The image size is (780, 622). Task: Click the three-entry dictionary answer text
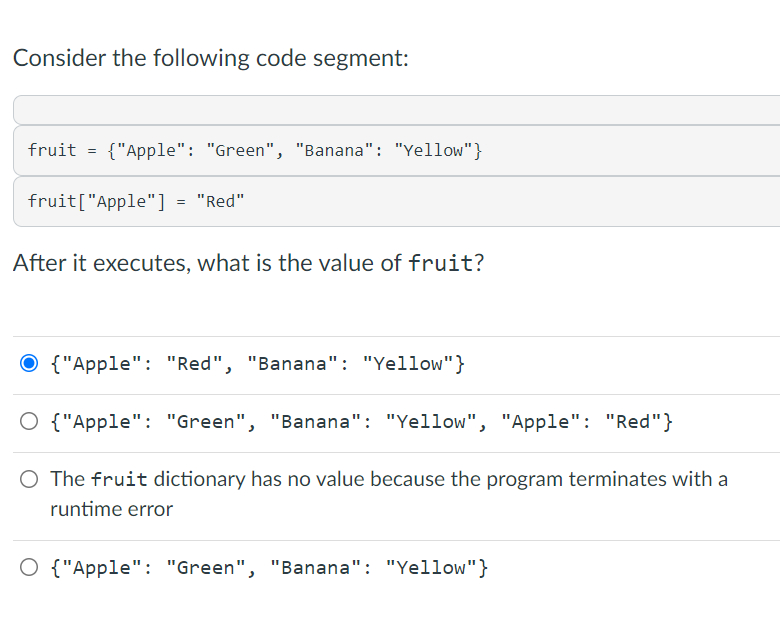361,421
